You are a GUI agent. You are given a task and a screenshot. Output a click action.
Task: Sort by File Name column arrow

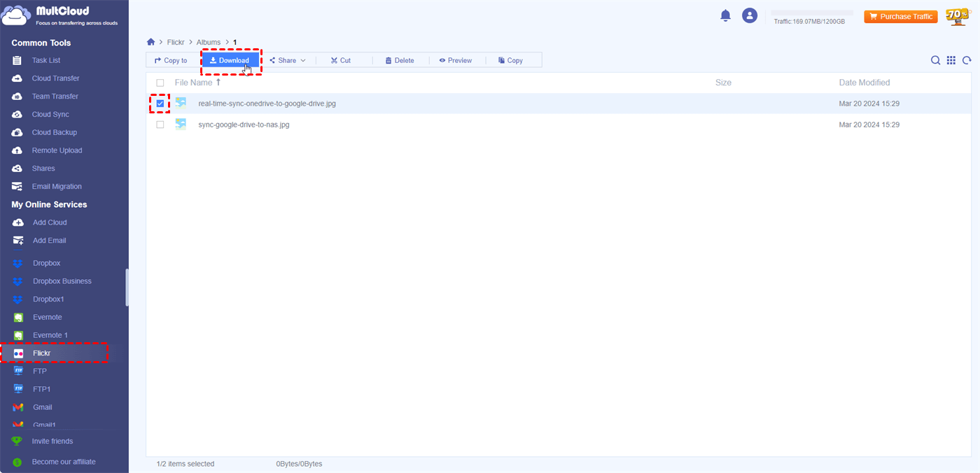pos(218,82)
